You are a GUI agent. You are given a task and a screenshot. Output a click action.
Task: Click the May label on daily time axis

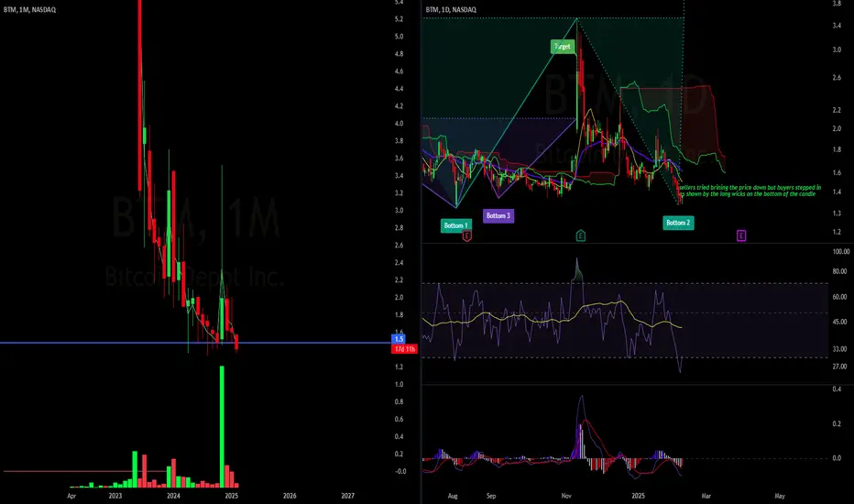(x=780, y=496)
